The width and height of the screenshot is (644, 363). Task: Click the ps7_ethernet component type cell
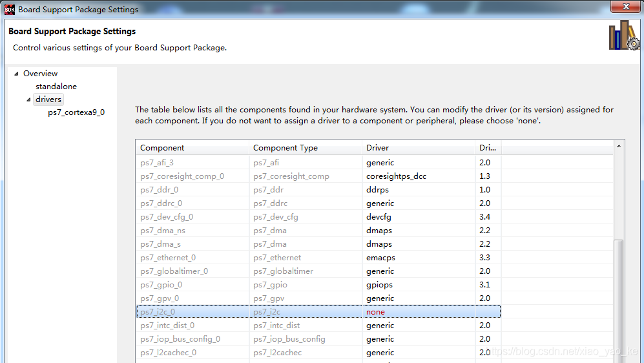pyautogui.click(x=306, y=258)
